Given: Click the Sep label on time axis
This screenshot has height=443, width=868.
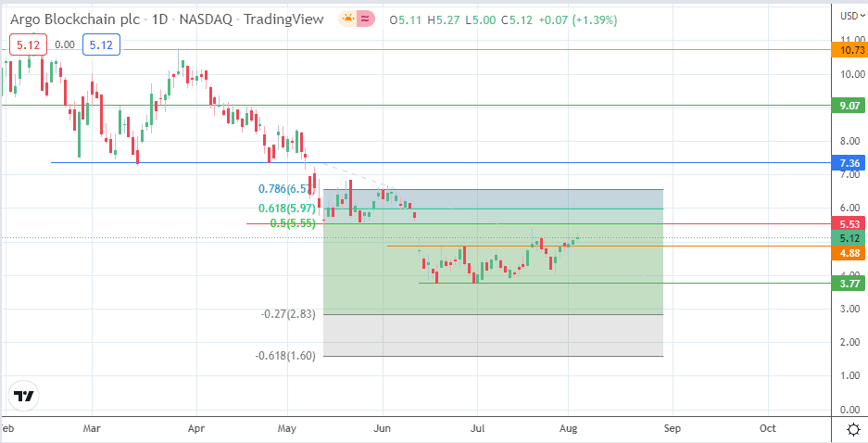Looking at the screenshot, I should coord(673,428).
